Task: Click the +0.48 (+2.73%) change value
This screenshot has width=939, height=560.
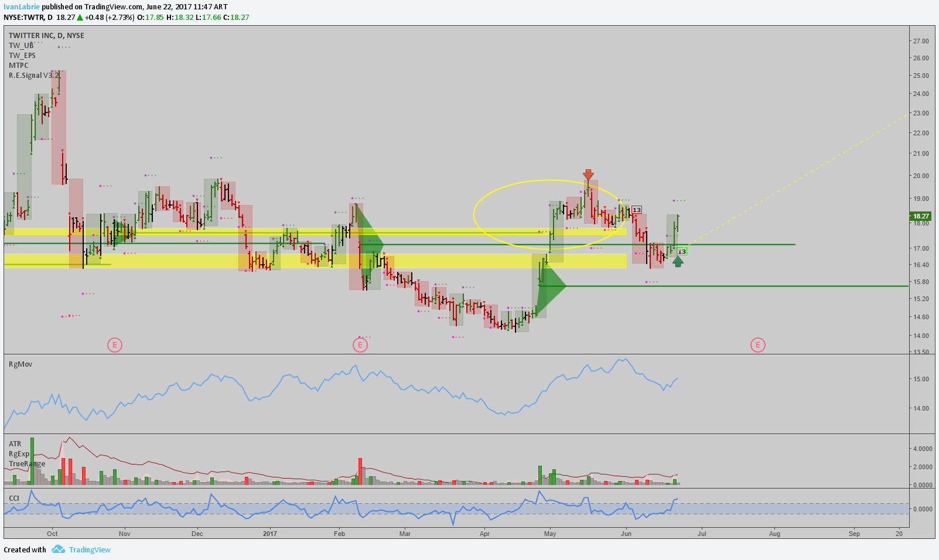Action: 110,18
